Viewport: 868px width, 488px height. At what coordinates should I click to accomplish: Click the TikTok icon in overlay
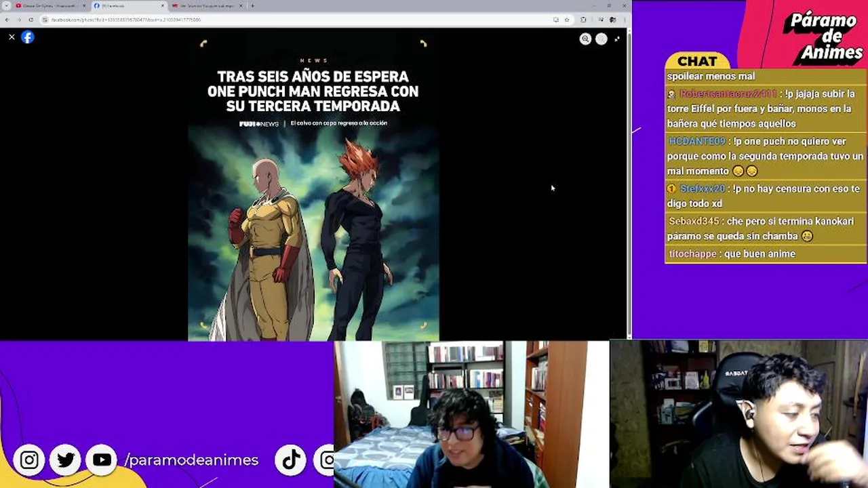click(x=291, y=460)
